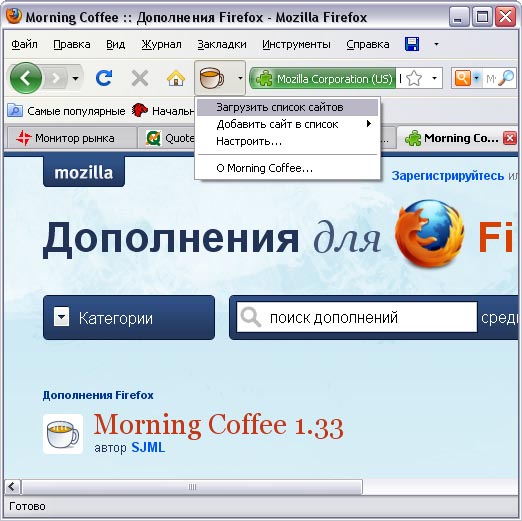The width and height of the screenshot is (522, 521).
Task: Open the 'Добавить сайт в список' submenu
Action: (x=287, y=124)
